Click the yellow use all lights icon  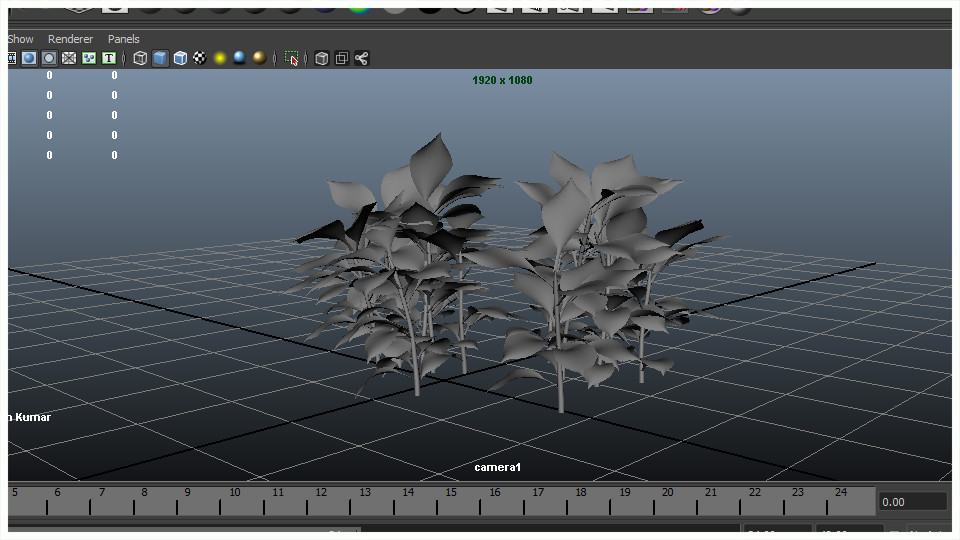[220, 58]
